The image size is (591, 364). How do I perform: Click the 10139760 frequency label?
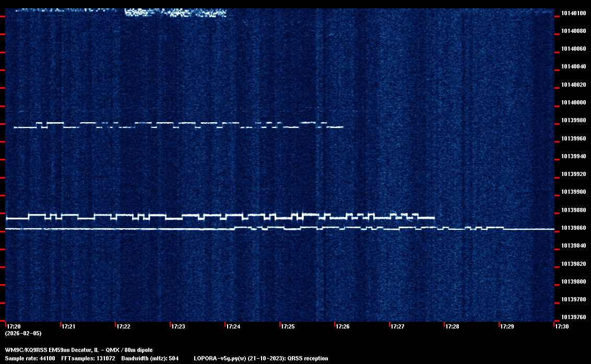(x=573, y=317)
